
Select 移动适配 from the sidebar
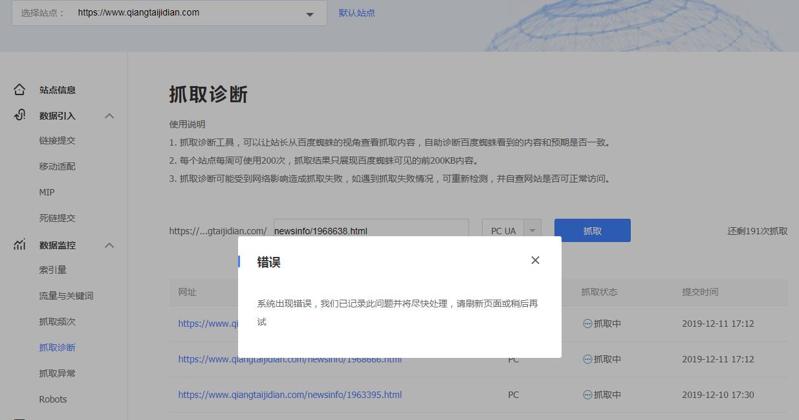[x=57, y=167]
